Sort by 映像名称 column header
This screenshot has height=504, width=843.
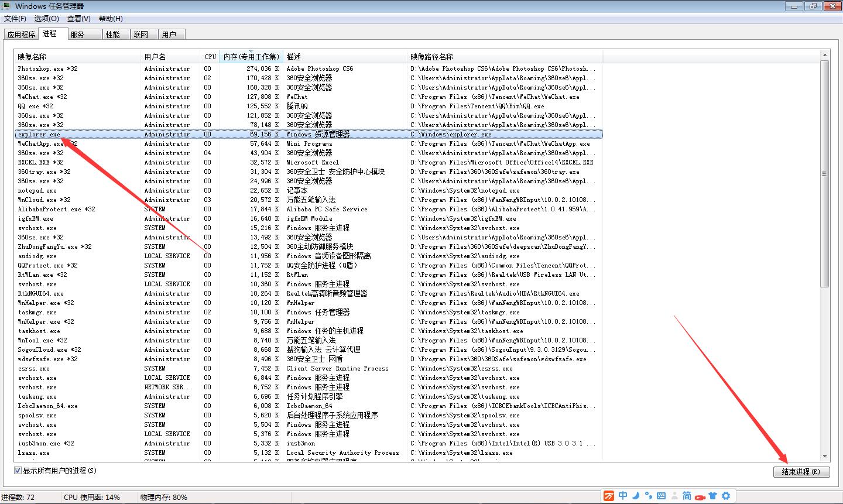pos(78,57)
